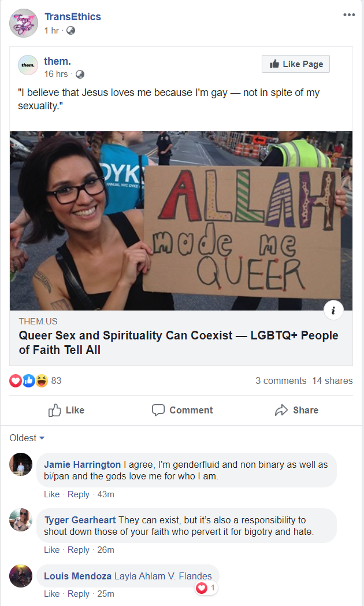The image size is (364, 606).
Task: Click the Comment button under the post
Action: pyautogui.click(x=182, y=410)
